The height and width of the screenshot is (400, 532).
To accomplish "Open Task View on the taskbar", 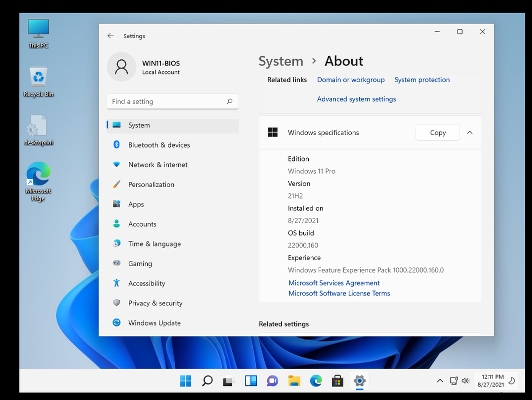I will click(229, 381).
